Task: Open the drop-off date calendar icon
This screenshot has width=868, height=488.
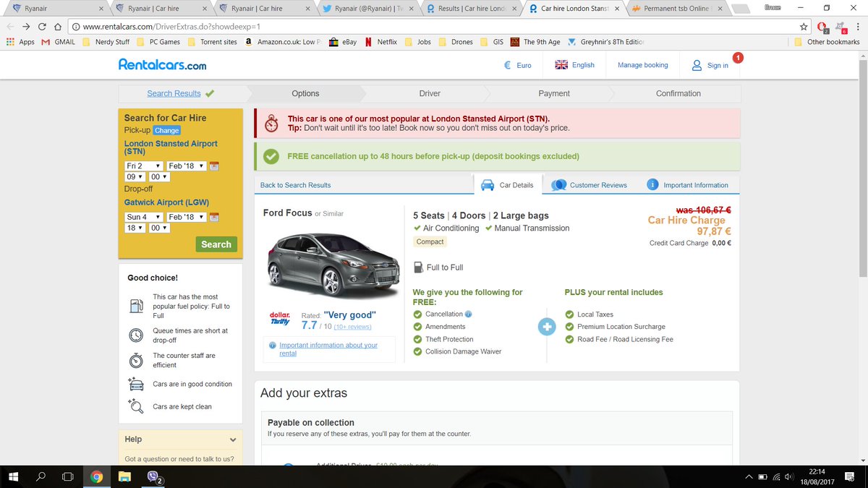Action: tap(213, 217)
